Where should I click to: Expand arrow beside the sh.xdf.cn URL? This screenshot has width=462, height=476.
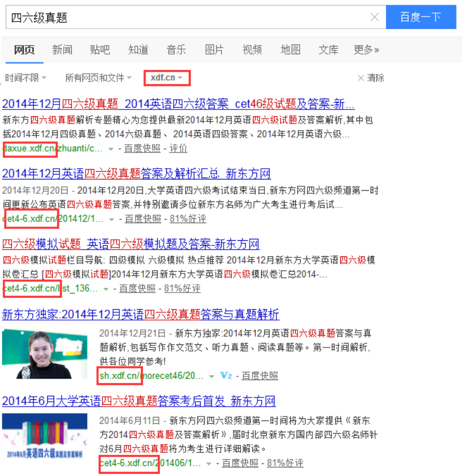tap(211, 376)
